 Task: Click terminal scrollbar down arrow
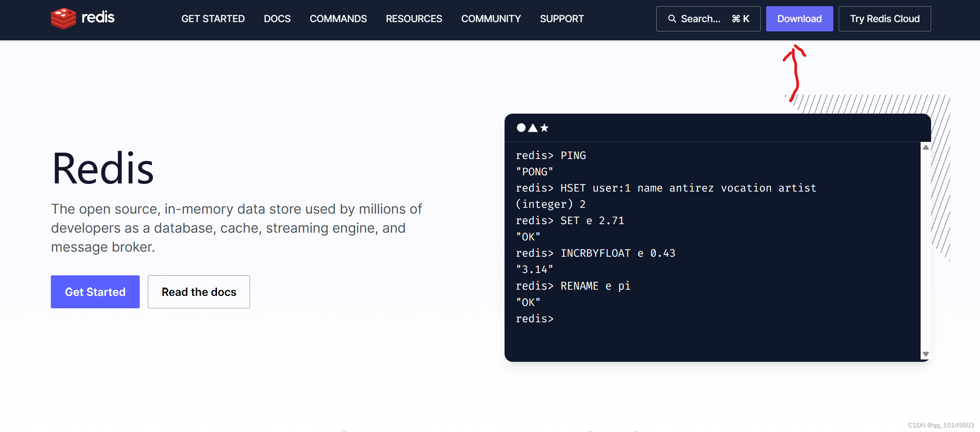pos(926,354)
